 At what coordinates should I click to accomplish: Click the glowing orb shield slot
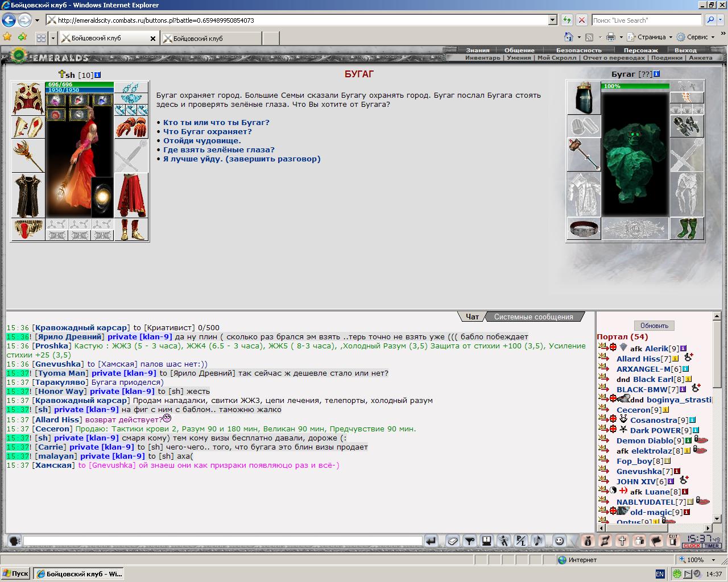pos(102,196)
